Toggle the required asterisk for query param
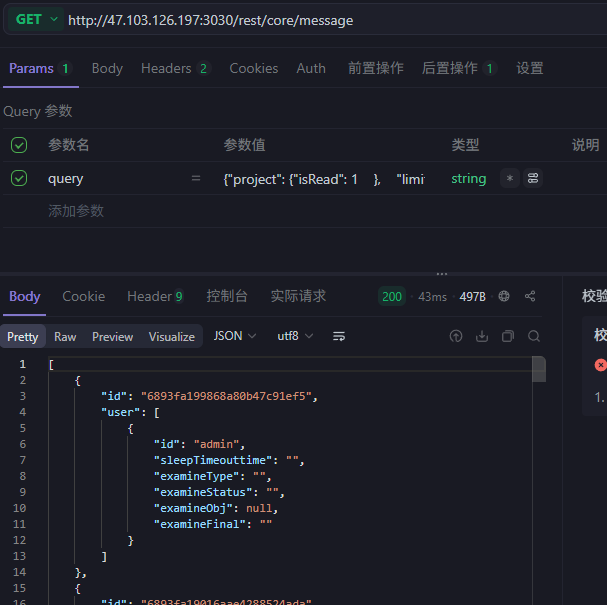This screenshot has width=607, height=605. (x=510, y=178)
